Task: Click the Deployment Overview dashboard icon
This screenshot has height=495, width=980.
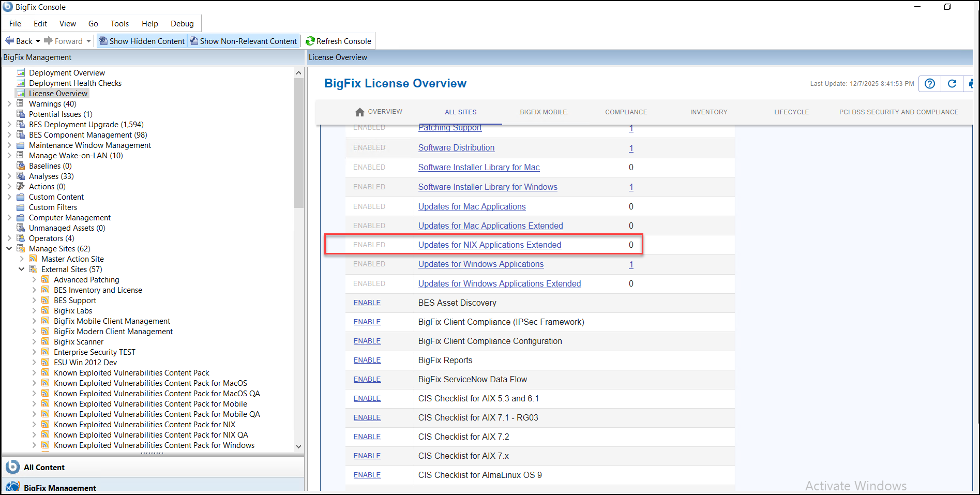Action: [x=21, y=73]
